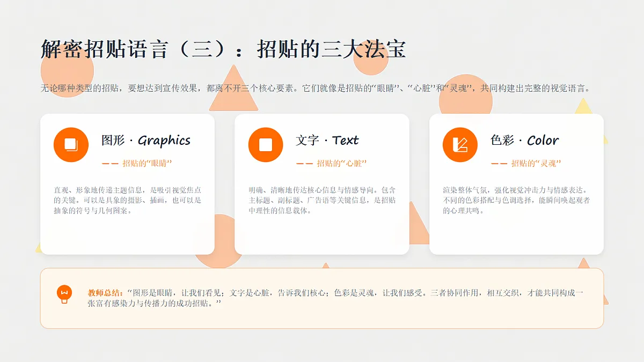Screen dimensions: 644x362
Task: Click the lightbulb icon beside 教师总结
Action: pos(64,294)
